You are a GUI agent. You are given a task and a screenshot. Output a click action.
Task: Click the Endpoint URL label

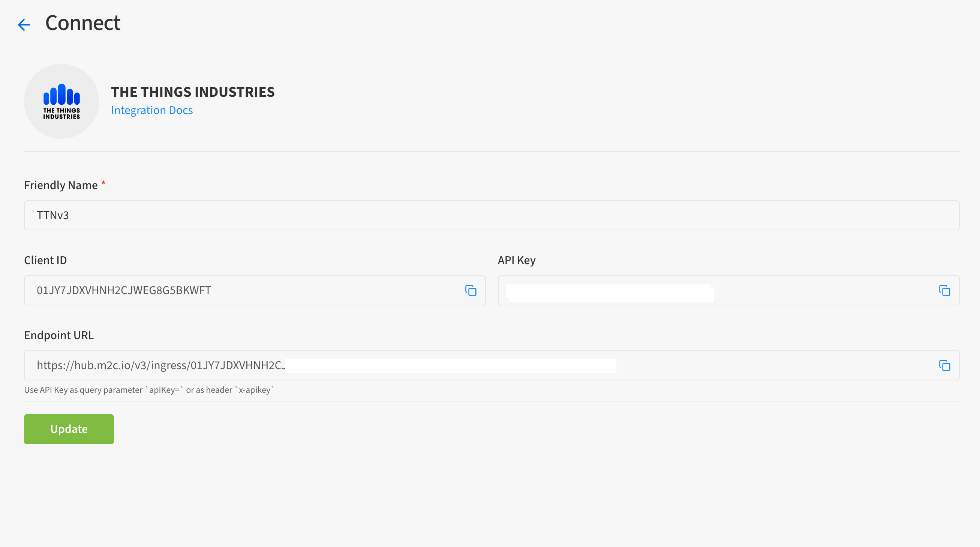tap(58, 335)
